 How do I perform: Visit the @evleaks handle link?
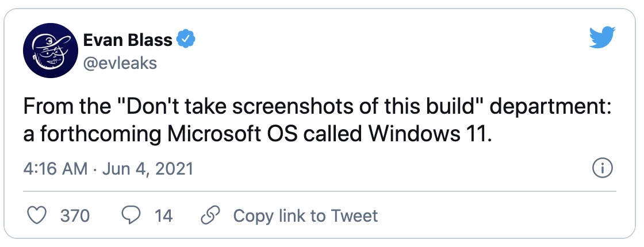(120, 63)
